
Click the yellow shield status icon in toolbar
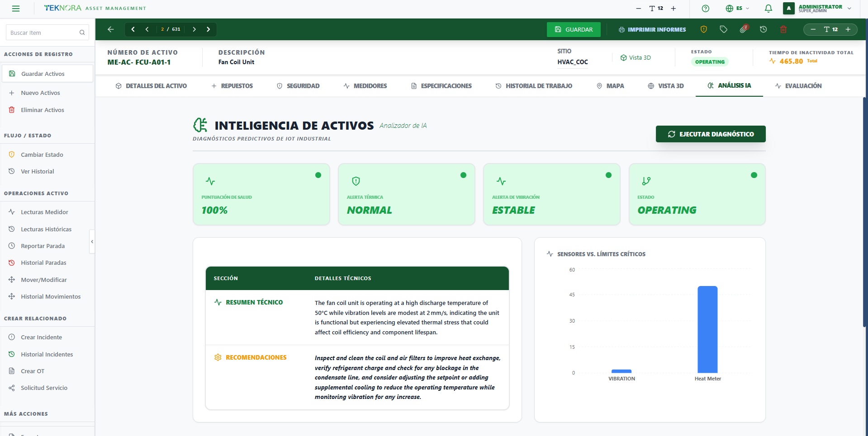tap(703, 29)
